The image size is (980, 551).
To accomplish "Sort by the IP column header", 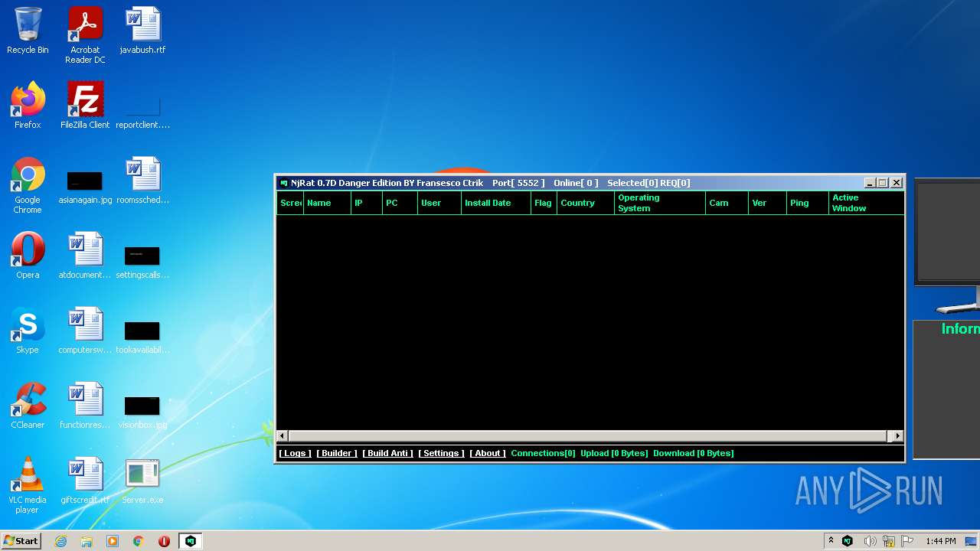I will 367,203.
